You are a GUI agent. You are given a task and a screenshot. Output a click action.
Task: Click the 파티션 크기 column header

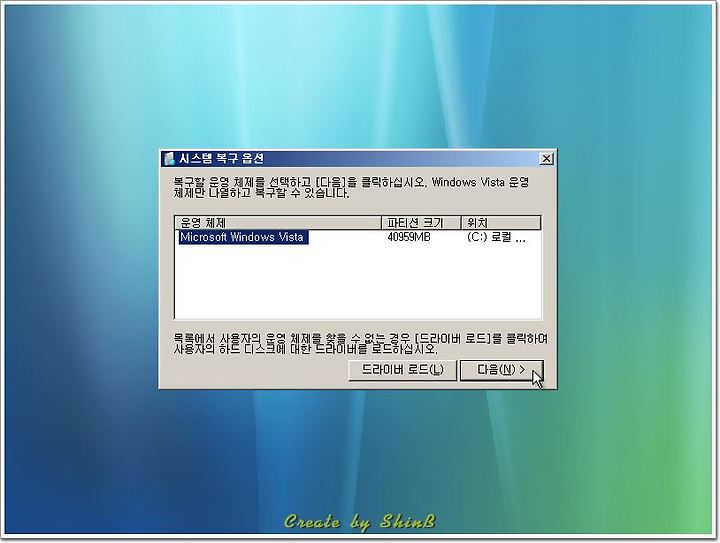[x=421, y=223]
